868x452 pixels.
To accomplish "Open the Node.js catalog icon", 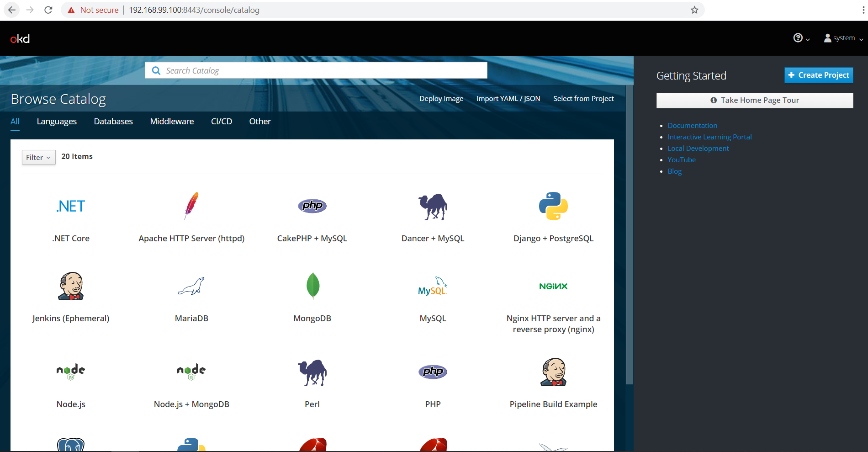I will pos(71,372).
